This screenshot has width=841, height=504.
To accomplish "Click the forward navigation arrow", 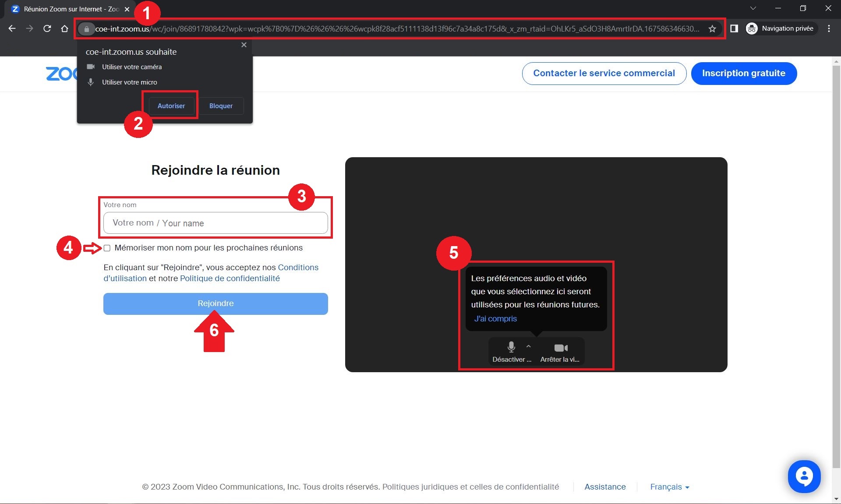I will [x=29, y=28].
